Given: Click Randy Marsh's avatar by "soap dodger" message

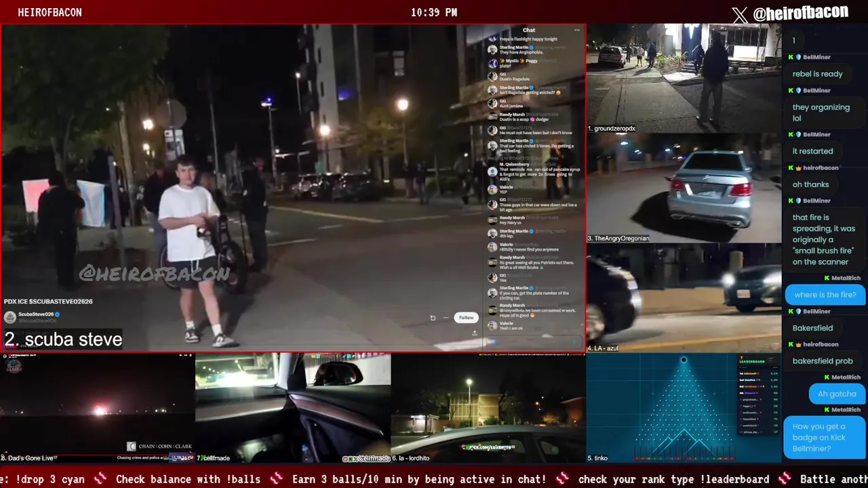Looking at the screenshot, I should pyautogui.click(x=493, y=117).
